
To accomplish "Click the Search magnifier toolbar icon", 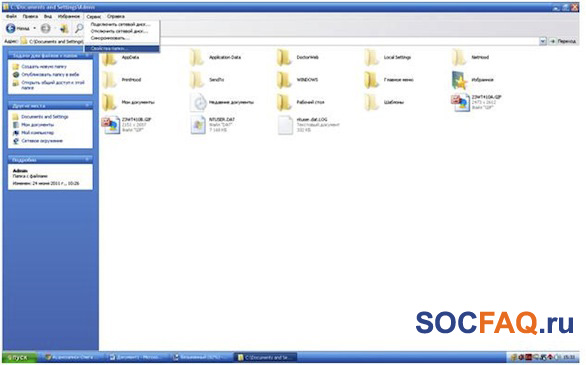I will 79,28.
